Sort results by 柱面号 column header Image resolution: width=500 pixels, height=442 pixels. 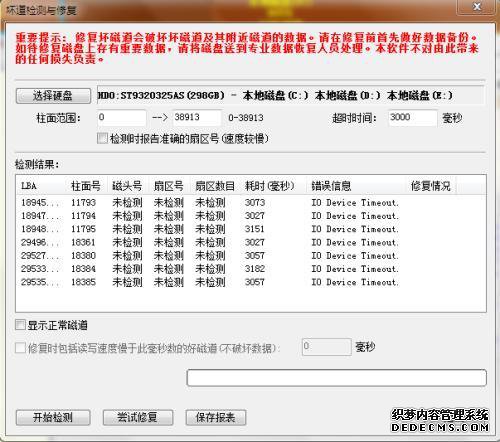coord(86,186)
